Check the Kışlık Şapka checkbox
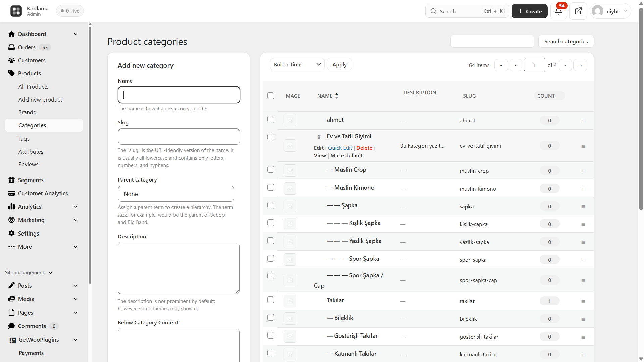The width and height of the screenshot is (644, 362). pyautogui.click(x=271, y=223)
